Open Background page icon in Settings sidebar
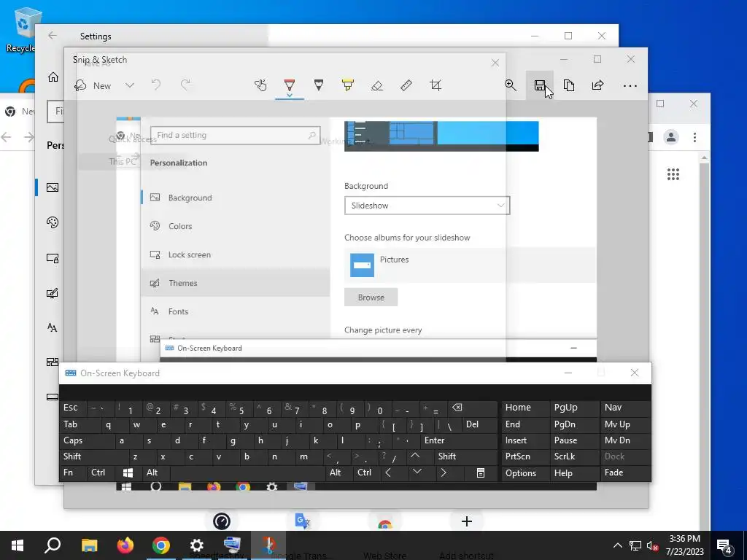The width and height of the screenshot is (747, 560). 53,187
